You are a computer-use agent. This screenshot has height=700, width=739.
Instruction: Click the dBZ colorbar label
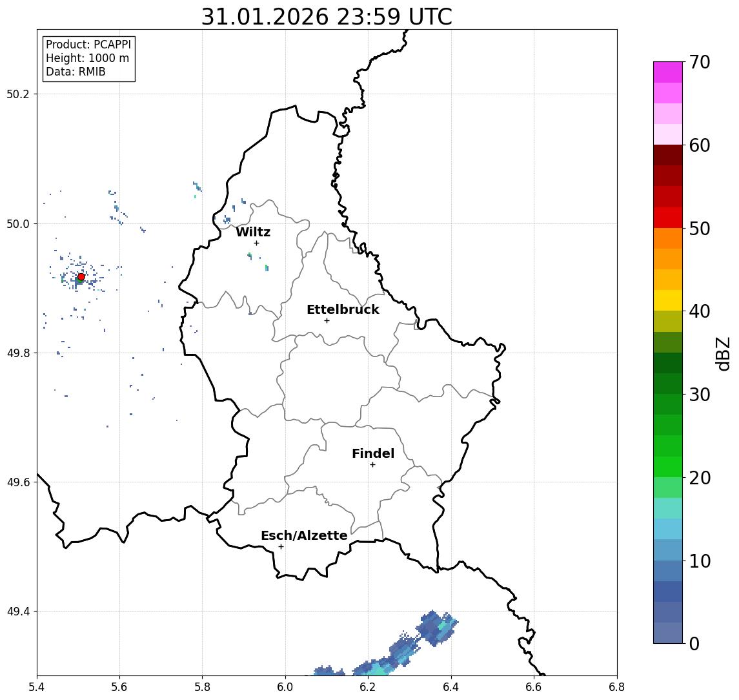tap(722, 353)
